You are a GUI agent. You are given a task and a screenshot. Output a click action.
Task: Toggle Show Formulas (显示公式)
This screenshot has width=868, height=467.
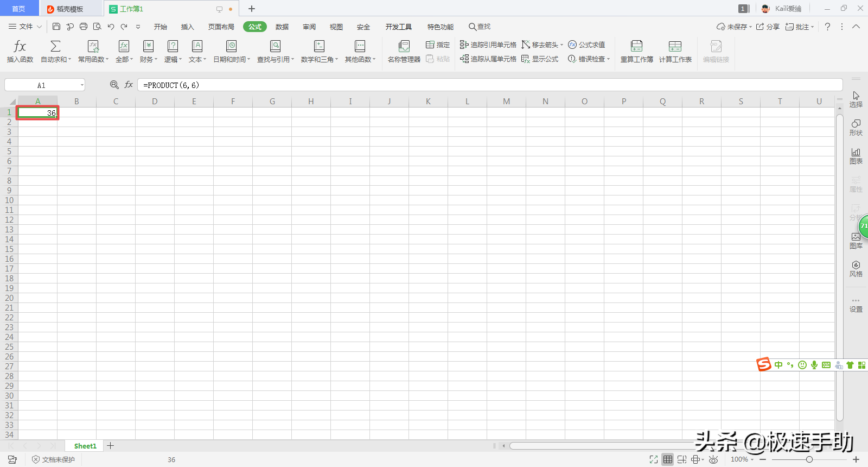(540, 59)
